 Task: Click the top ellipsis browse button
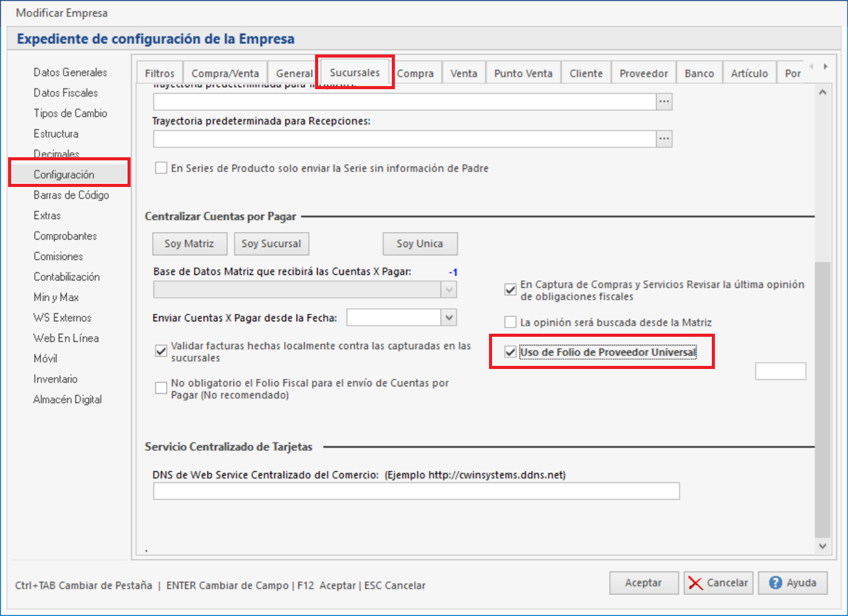(664, 102)
